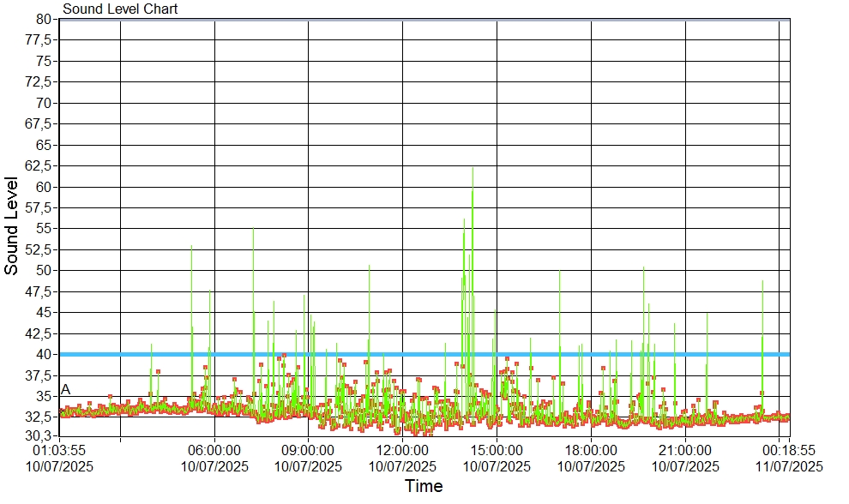The image size is (849, 504).
Task: Click the 21:00:00 time axis label
Action: [685, 450]
